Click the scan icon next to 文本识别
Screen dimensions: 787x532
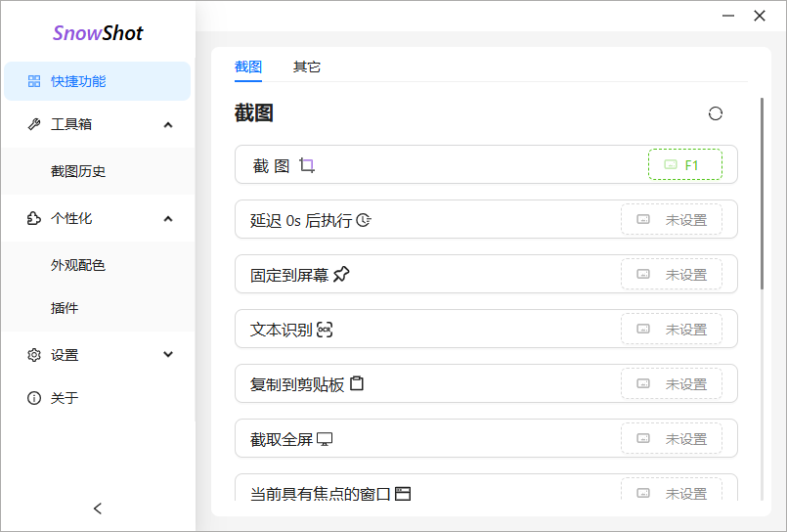click(325, 330)
